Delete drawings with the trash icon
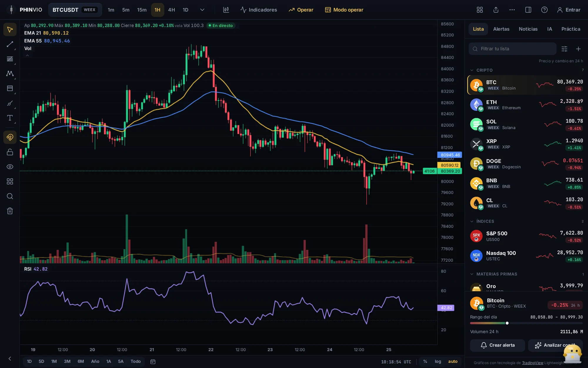This screenshot has height=368, width=588. pos(10,211)
